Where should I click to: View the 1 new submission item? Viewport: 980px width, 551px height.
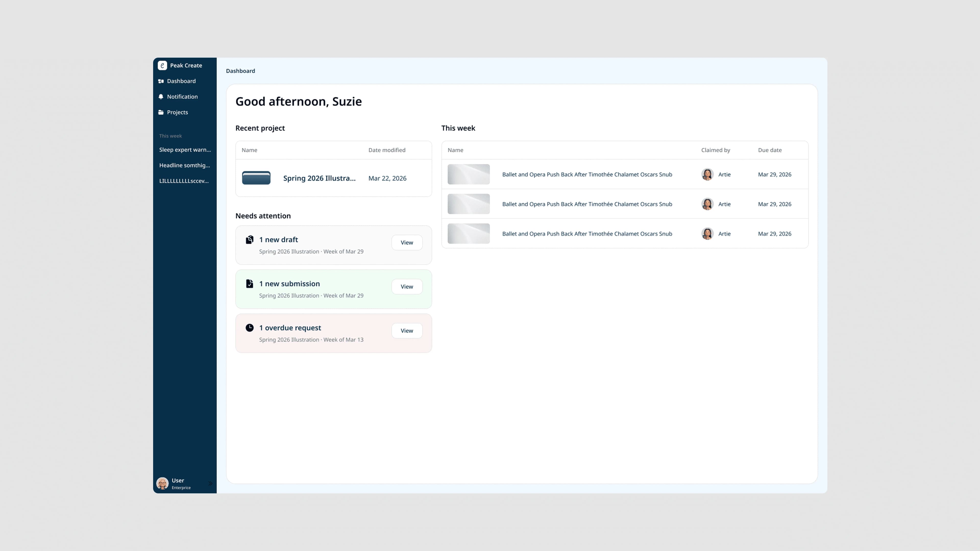[407, 287]
